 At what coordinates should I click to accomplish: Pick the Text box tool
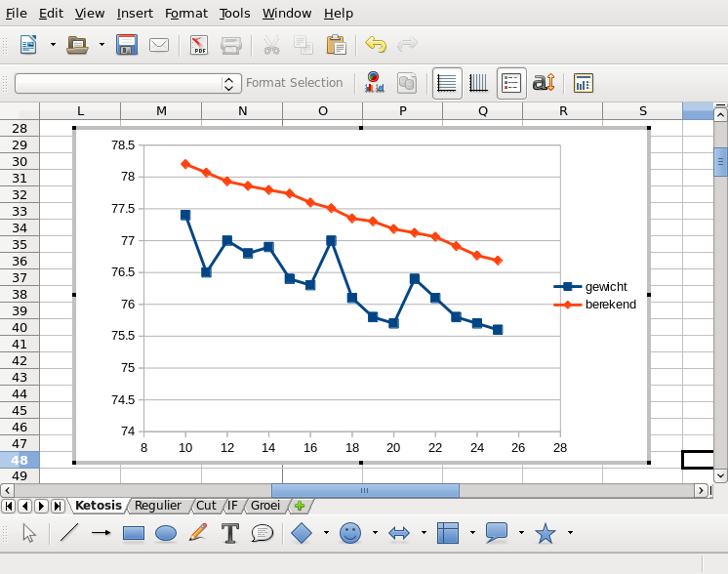tap(230, 533)
